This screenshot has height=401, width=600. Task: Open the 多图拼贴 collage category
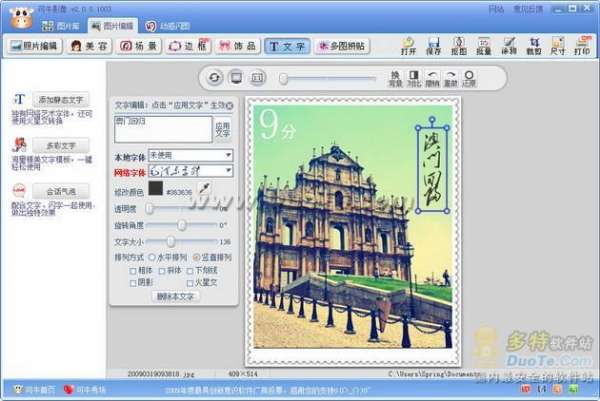pyautogui.click(x=342, y=46)
